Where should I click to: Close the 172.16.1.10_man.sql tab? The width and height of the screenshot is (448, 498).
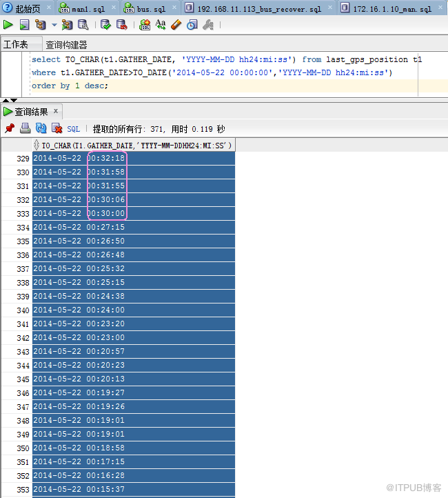[x=440, y=8]
